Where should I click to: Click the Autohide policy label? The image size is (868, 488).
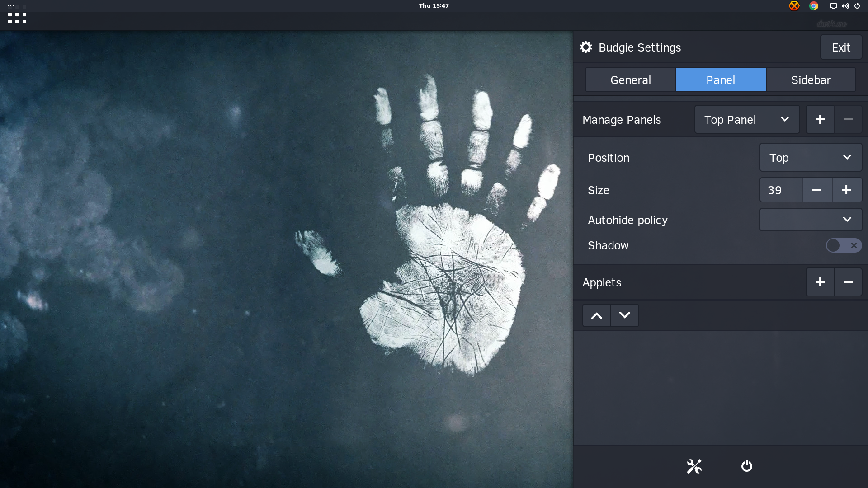click(627, 220)
